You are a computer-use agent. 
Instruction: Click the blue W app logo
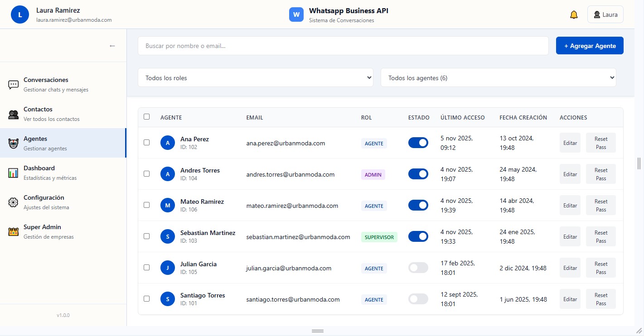click(296, 14)
